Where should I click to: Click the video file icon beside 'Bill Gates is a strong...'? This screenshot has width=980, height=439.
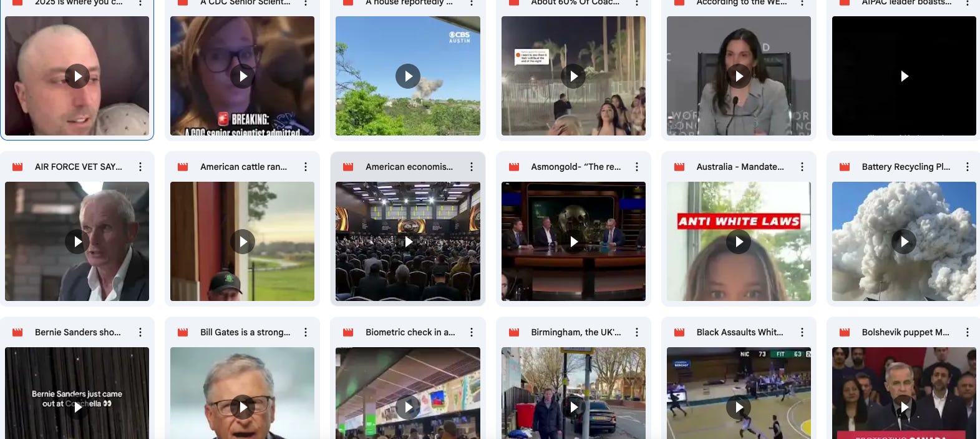tap(183, 332)
